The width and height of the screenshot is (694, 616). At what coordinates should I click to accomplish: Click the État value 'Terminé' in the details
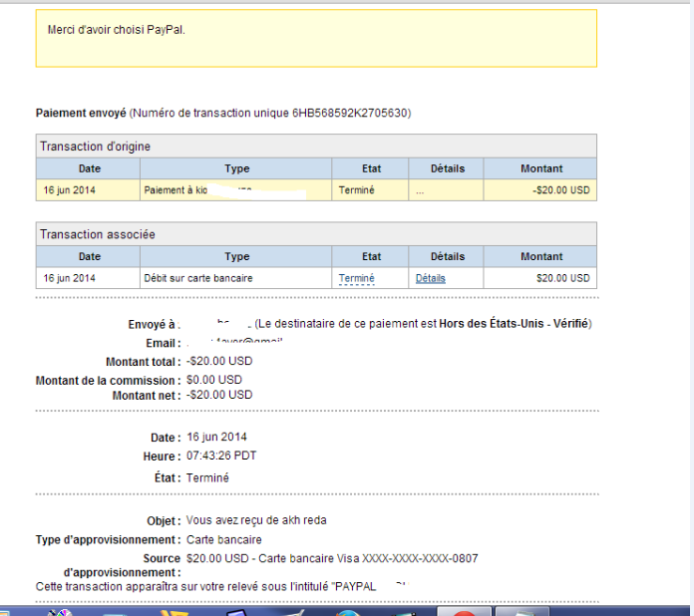point(207,477)
